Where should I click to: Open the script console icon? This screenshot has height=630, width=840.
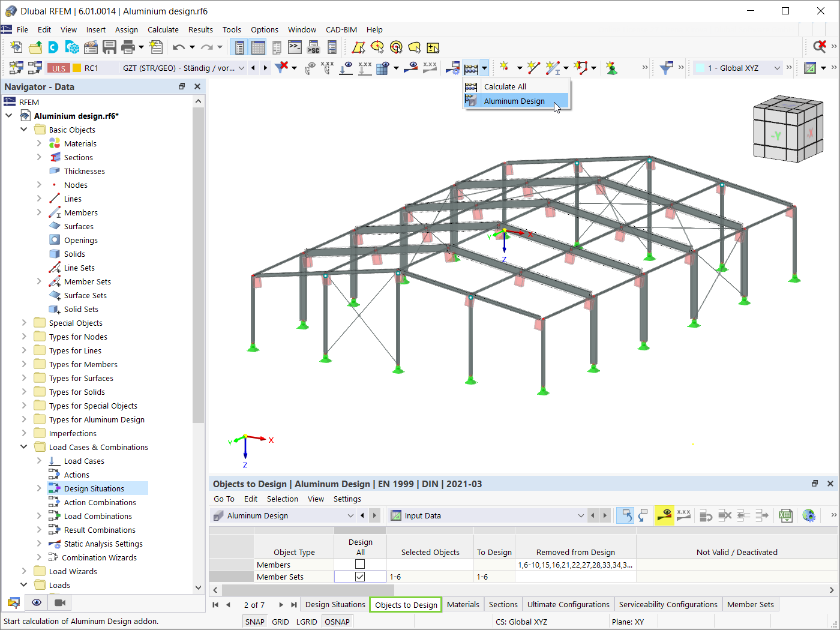[x=295, y=47]
